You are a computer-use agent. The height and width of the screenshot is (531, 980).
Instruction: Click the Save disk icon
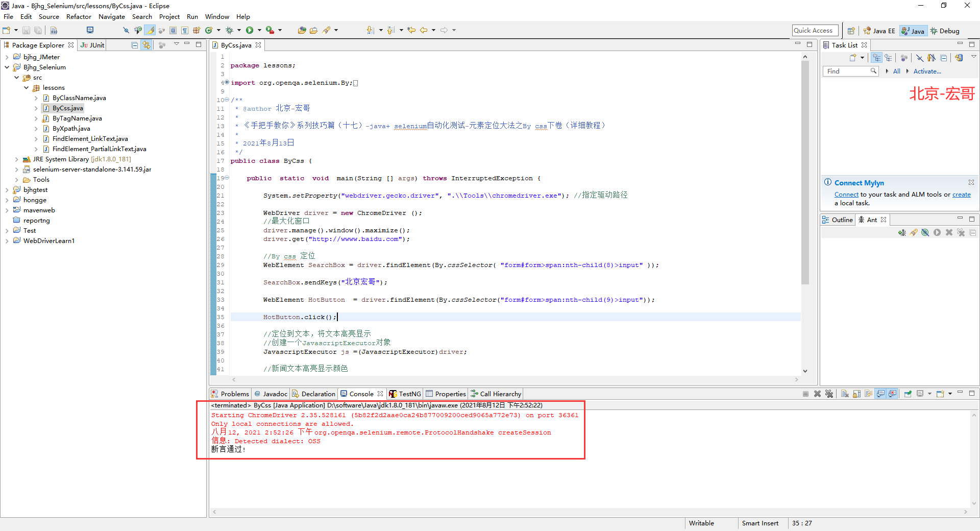click(x=26, y=30)
